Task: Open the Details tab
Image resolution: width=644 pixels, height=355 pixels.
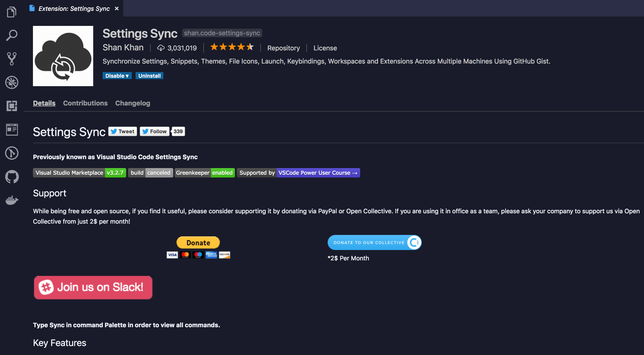Action: (x=44, y=103)
